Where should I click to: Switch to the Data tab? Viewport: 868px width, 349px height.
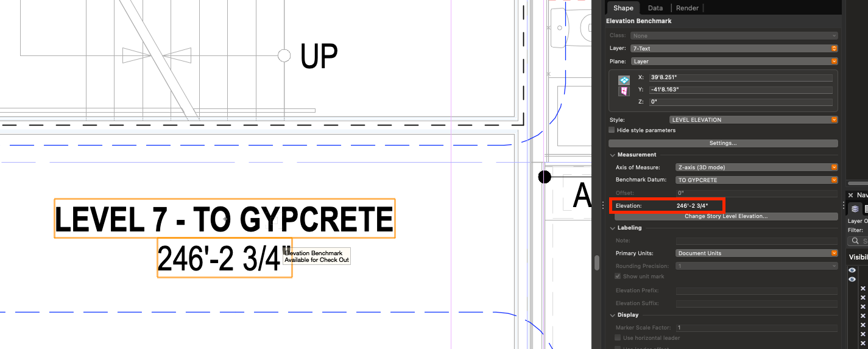pyautogui.click(x=655, y=8)
